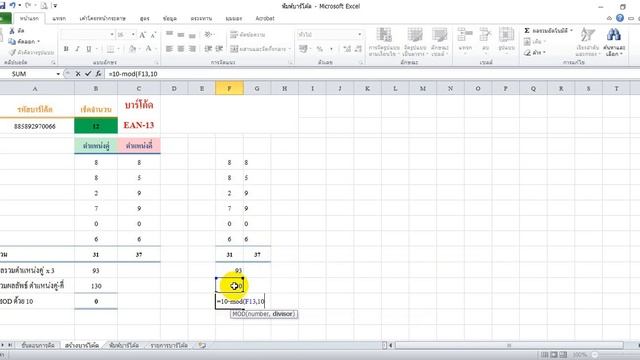Image resolution: width=640 pixels, height=360 pixels.
Task: Open the เค้าโครงหน้ากระดาษ (Page Layout) tab
Action: [102, 18]
